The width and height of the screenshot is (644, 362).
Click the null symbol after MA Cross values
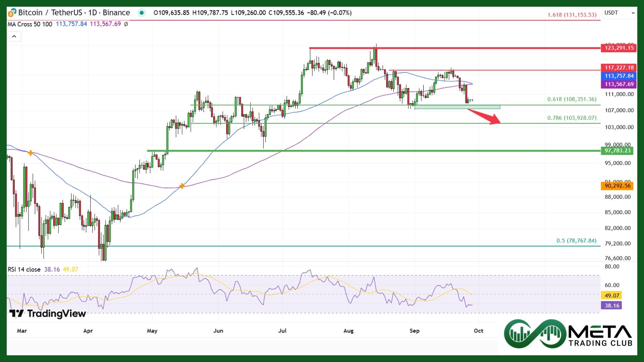tap(126, 24)
